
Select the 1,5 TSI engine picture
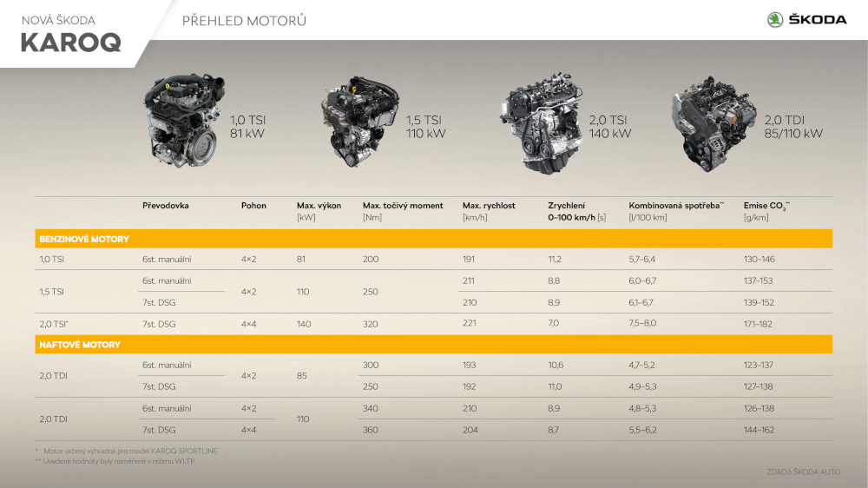(360, 122)
